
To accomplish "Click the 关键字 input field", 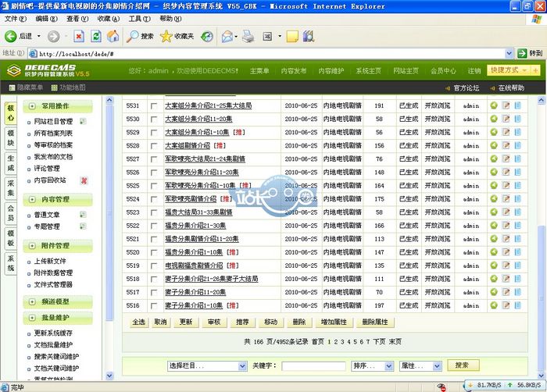I will 313,366.
